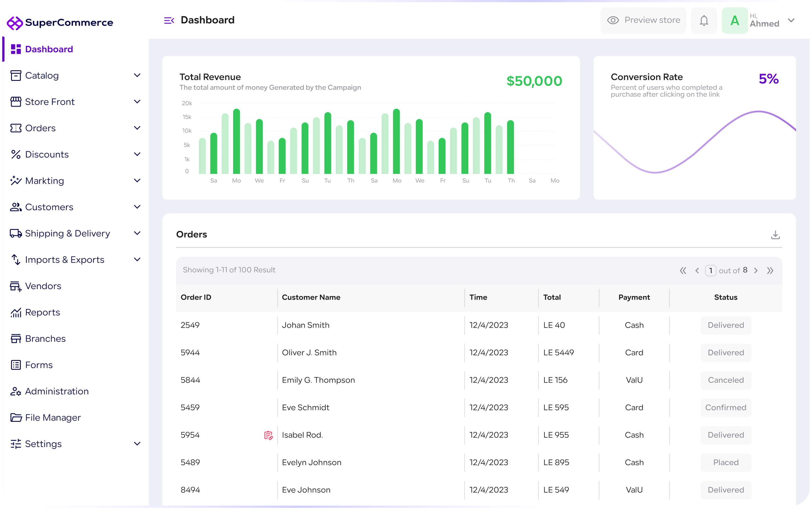Expand the Catalog menu chevron
The height and width of the screenshot is (508, 812).
[137, 75]
